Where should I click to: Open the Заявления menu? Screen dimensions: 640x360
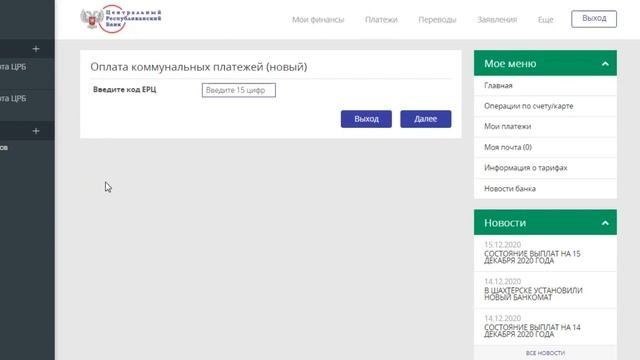click(497, 20)
